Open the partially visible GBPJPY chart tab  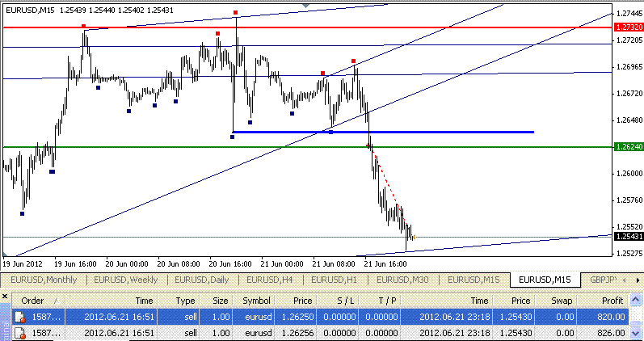603,280
